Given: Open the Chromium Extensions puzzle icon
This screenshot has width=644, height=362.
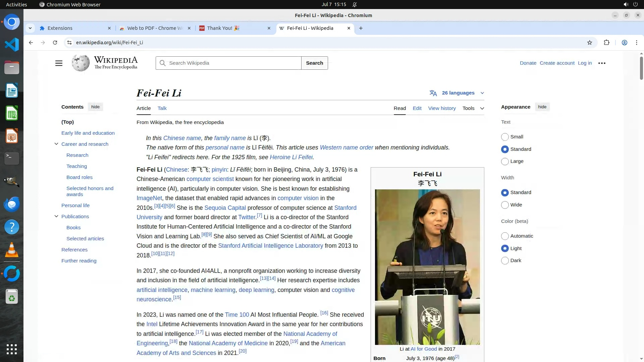Looking at the screenshot, I should point(606,43).
